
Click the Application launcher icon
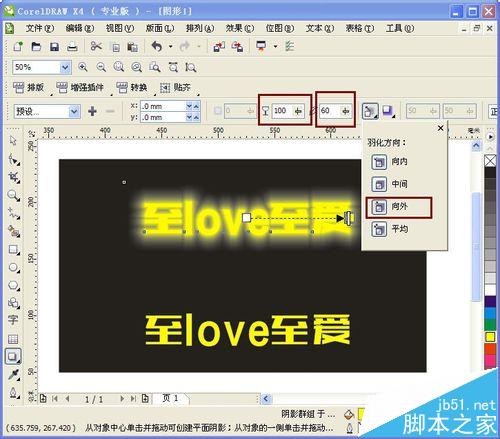261,46
